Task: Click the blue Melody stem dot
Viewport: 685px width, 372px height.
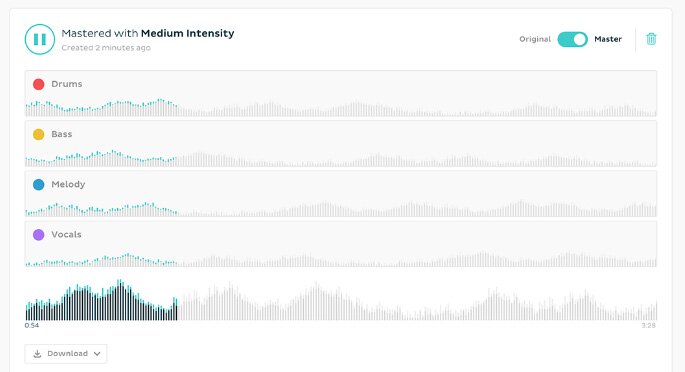Action: (38, 185)
